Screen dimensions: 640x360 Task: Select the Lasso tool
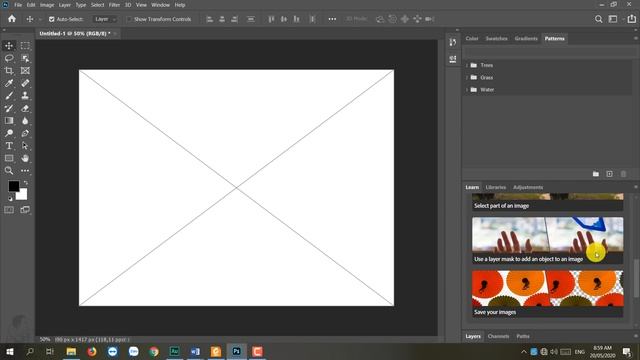[x=9, y=58]
